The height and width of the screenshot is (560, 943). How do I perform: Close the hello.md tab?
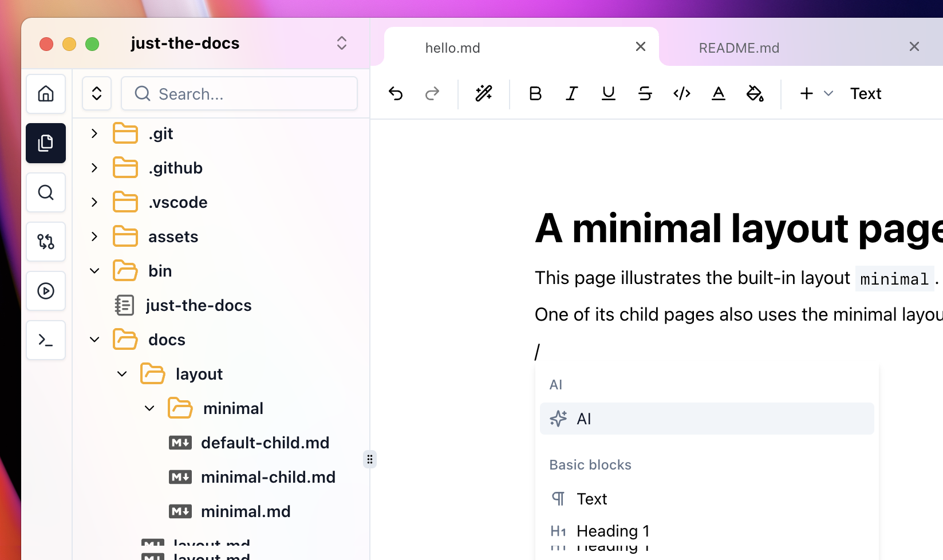coord(641,46)
